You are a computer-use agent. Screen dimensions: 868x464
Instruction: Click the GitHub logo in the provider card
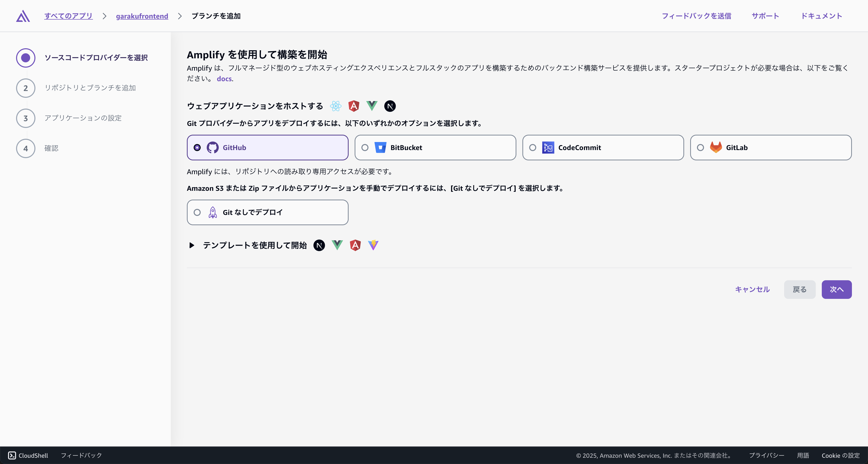pos(212,147)
